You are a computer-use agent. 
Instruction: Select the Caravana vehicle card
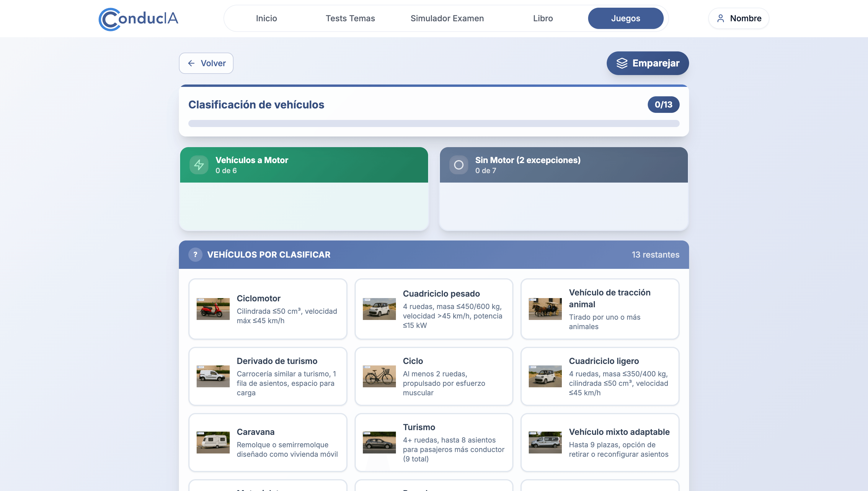point(267,442)
